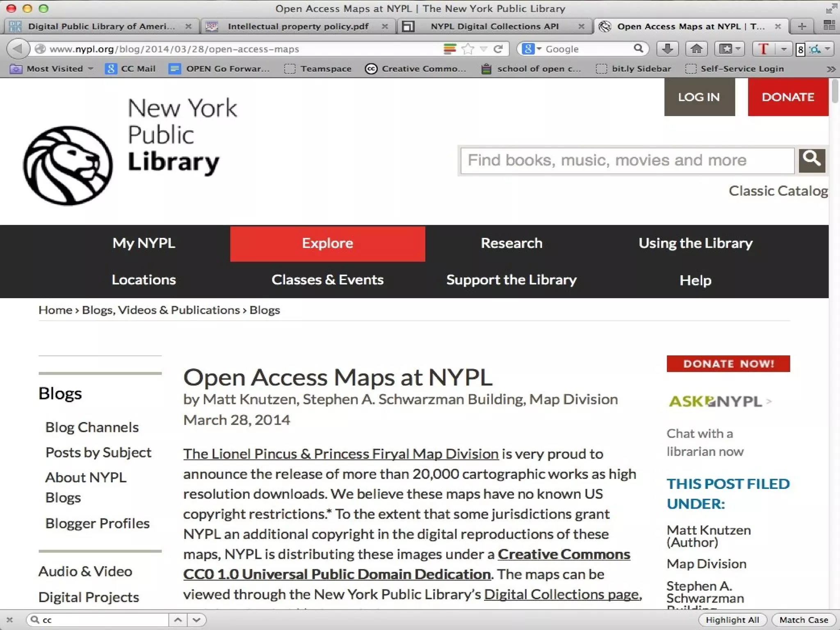Toggle Match Case in find bar
The height and width of the screenshot is (630, 840).
click(803, 620)
